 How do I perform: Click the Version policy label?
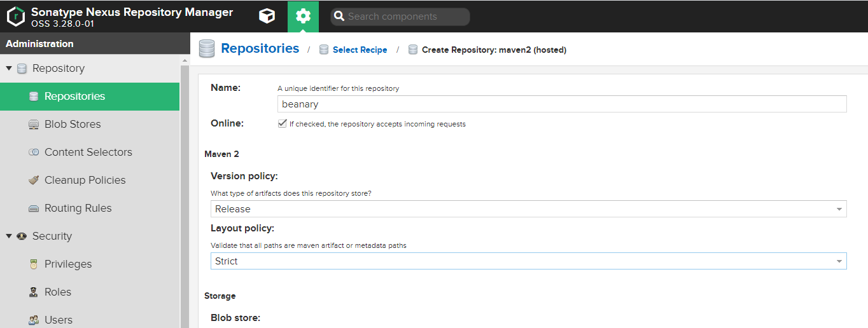tap(244, 176)
